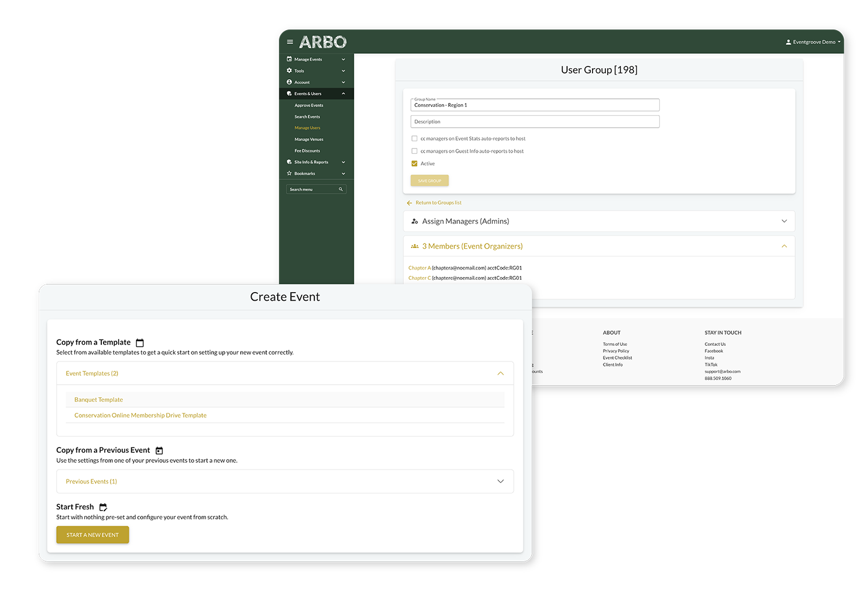
Task: Click the edit-calendar icon next to Start Fresh
Action: tap(103, 507)
